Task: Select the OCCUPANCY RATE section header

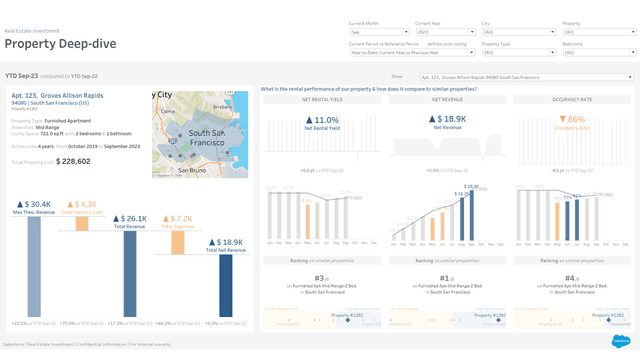Action: coord(572,100)
